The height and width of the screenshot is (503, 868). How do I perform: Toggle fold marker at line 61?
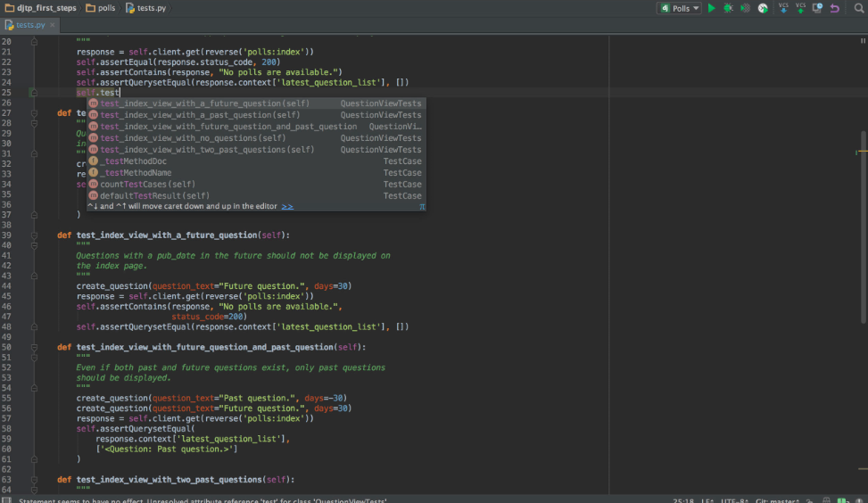tap(34, 459)
